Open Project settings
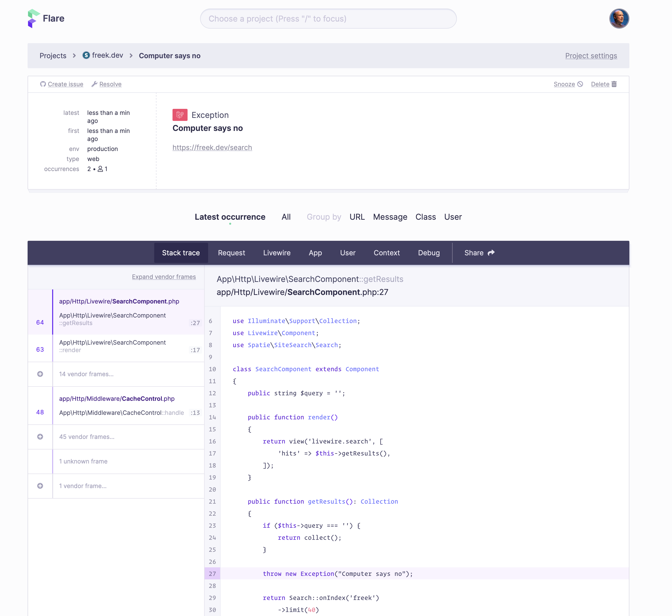The width and height of the screenshot is (672, 616). coord(591,56)
